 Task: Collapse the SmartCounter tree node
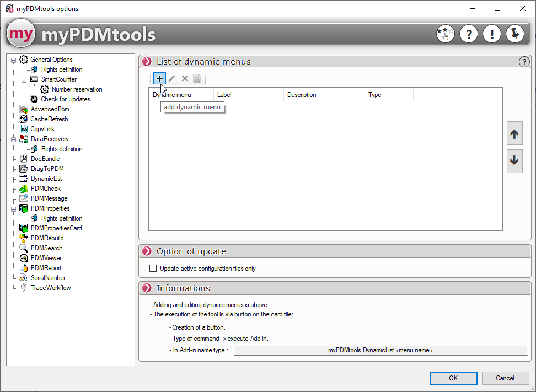pyautogui.click(x=24, y=79)
